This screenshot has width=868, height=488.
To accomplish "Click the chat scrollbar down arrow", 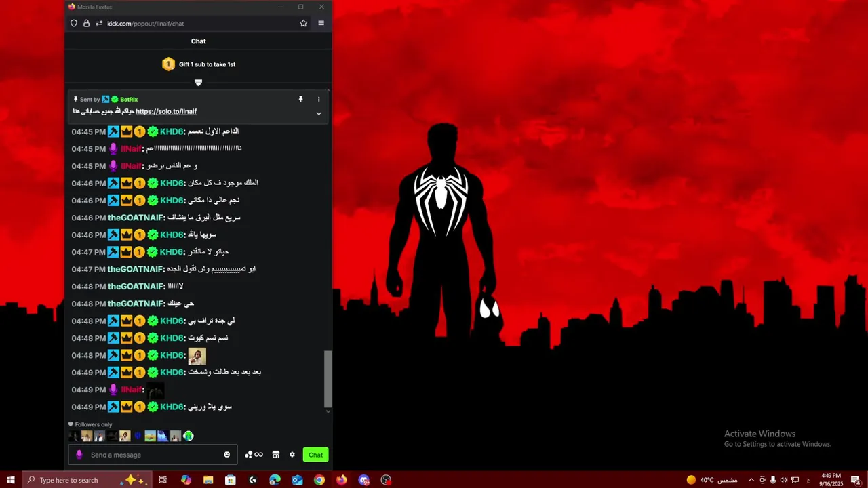I will click(328, 411).
